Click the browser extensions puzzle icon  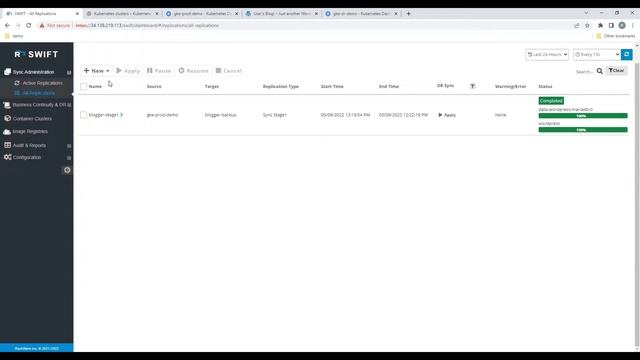[600, 25]
